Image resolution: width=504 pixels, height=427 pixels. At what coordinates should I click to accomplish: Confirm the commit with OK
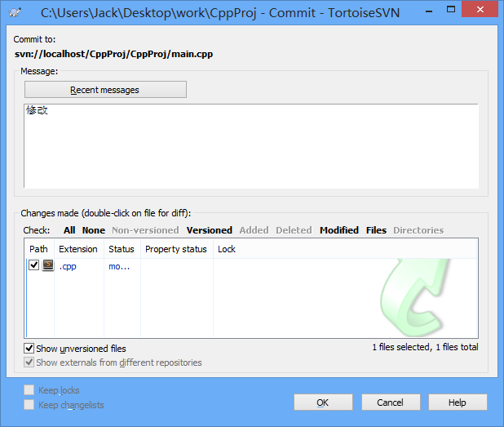point(323,403)
